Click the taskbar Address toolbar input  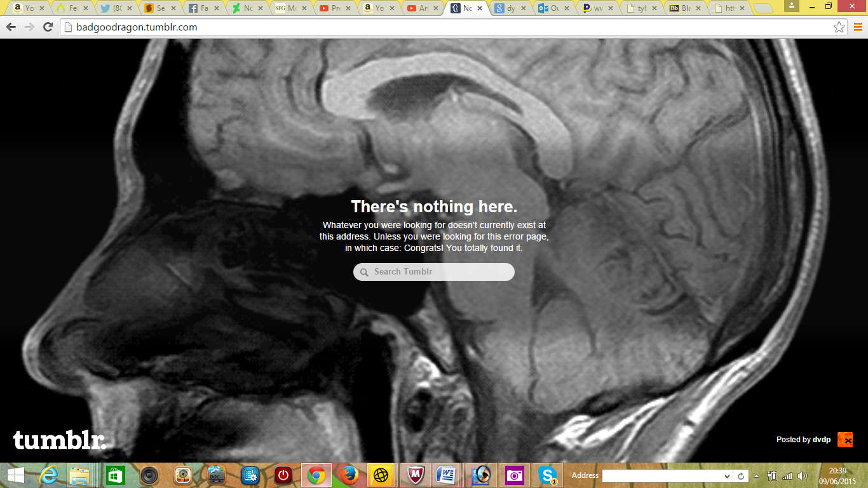click(x=661, y=476)
